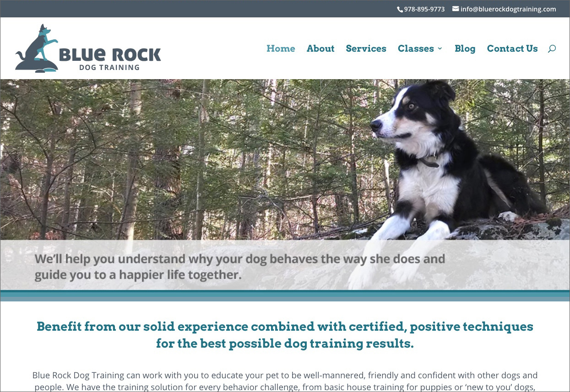The height and width of the screenshot is (392, 570).
Task: Click the hero tagline about understanding your dog
Action: pyautogui.click(x=240, y=267)
